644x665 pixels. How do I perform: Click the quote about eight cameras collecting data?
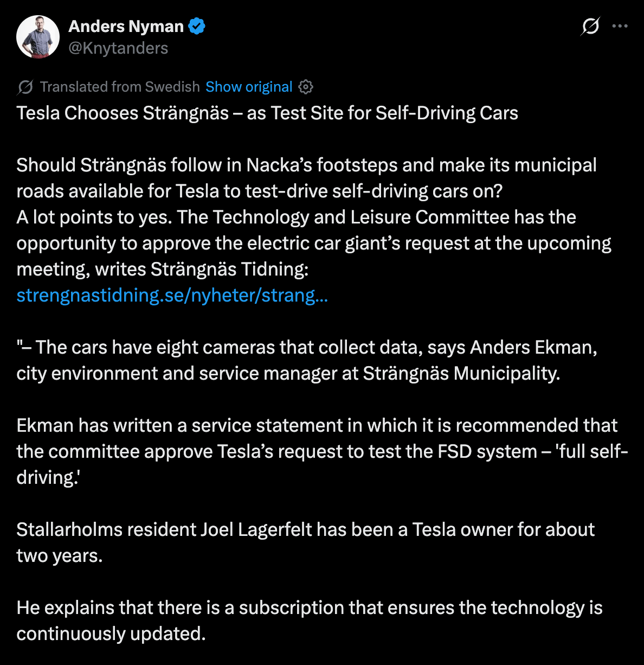pos(306,347)
